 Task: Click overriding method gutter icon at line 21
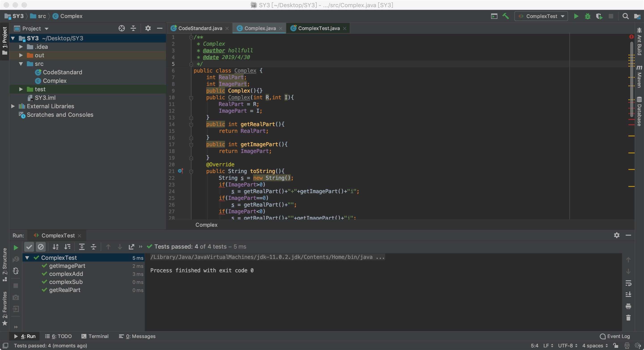click(180, 171)
